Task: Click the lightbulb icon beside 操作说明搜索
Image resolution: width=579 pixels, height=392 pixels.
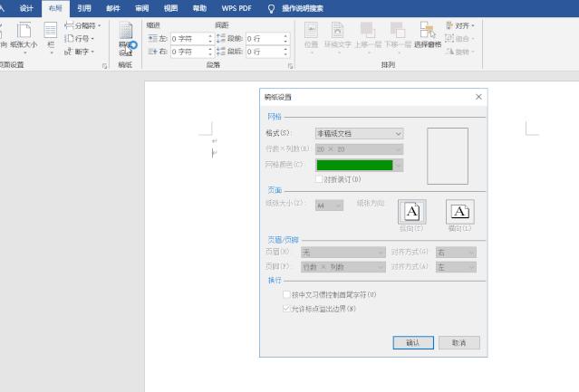Action: coord(271,8)
